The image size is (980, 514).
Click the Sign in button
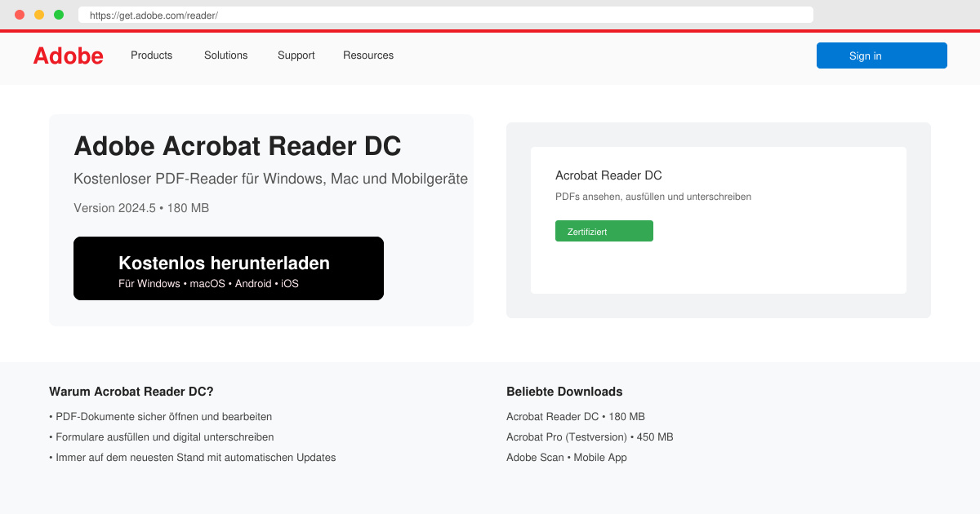[882, 55]
